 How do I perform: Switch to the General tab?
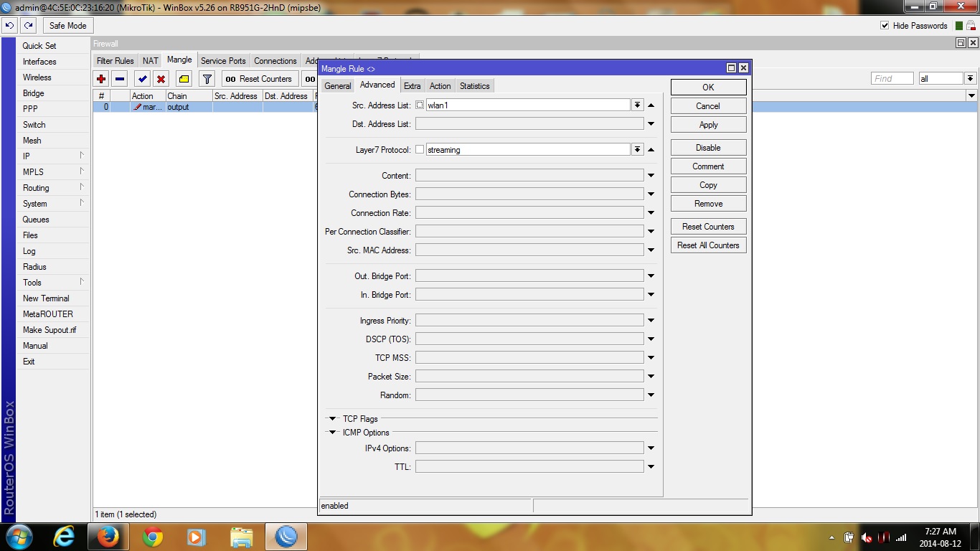click(338, 86)
